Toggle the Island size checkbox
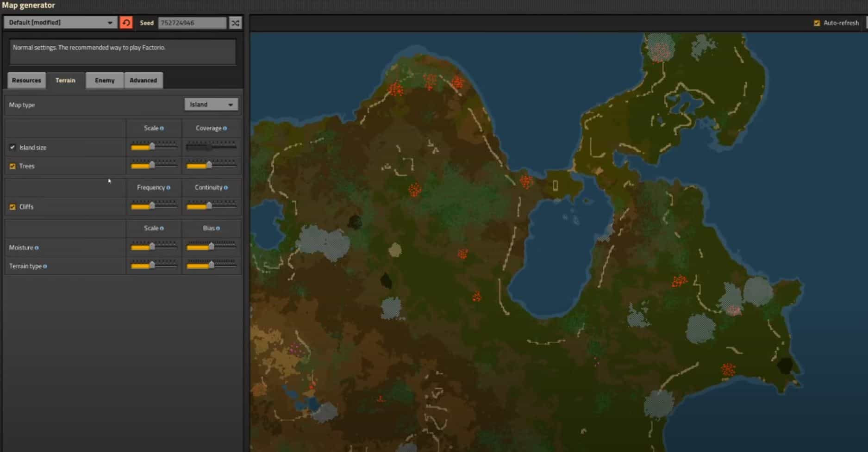This screenshot has height=452, width=868. [12, 147]
